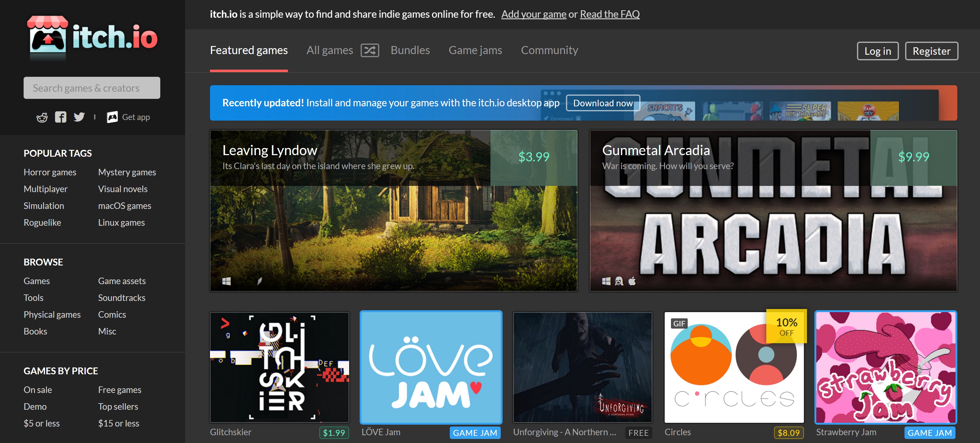Open the LÖVE Jam thumbnail
Image resolution: width=980 pixels, height=443 pixels.
pyautogui.click(x=431, y=367)
